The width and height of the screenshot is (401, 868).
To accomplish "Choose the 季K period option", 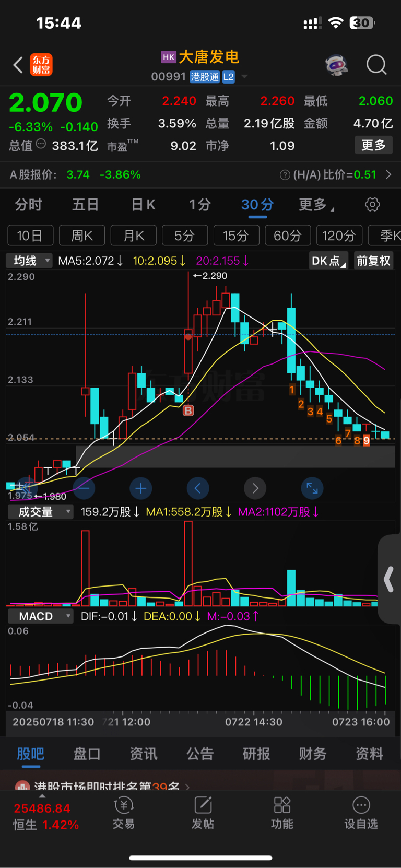I will (385, 236).
